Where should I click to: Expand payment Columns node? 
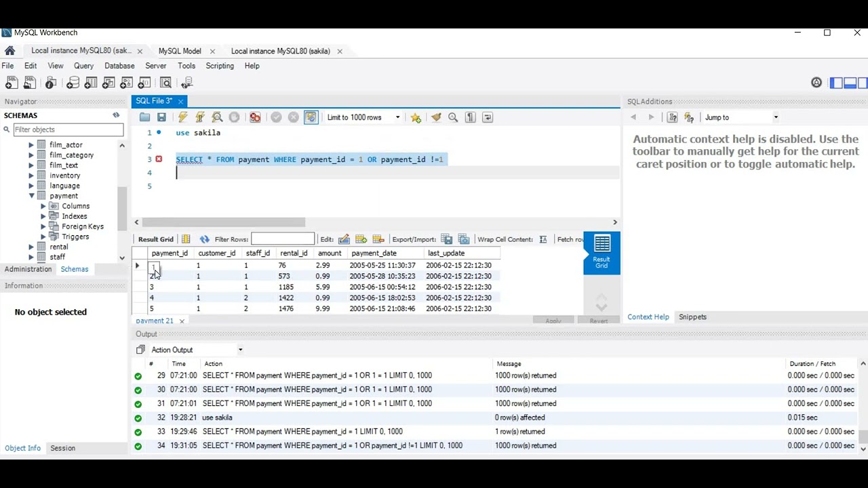43,206
